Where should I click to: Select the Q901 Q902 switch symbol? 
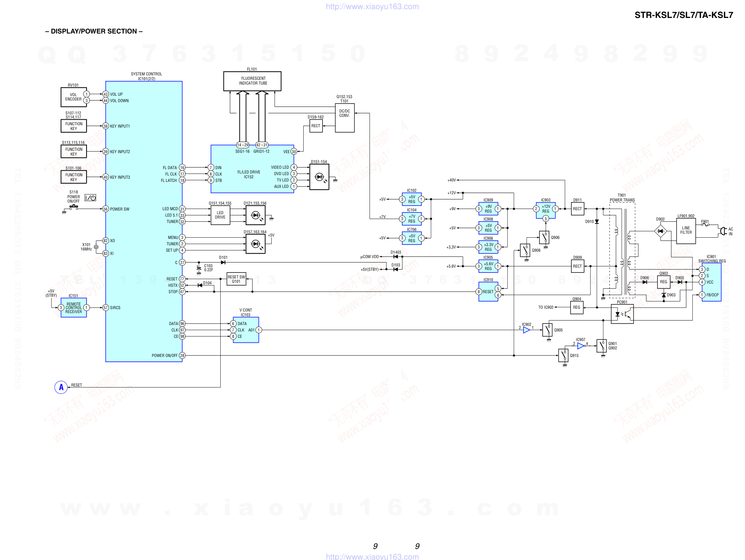(602, 346)
